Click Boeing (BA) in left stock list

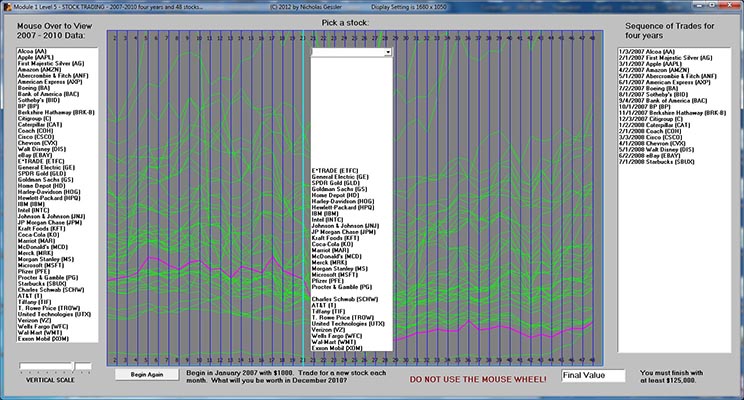tap(34, 88)
